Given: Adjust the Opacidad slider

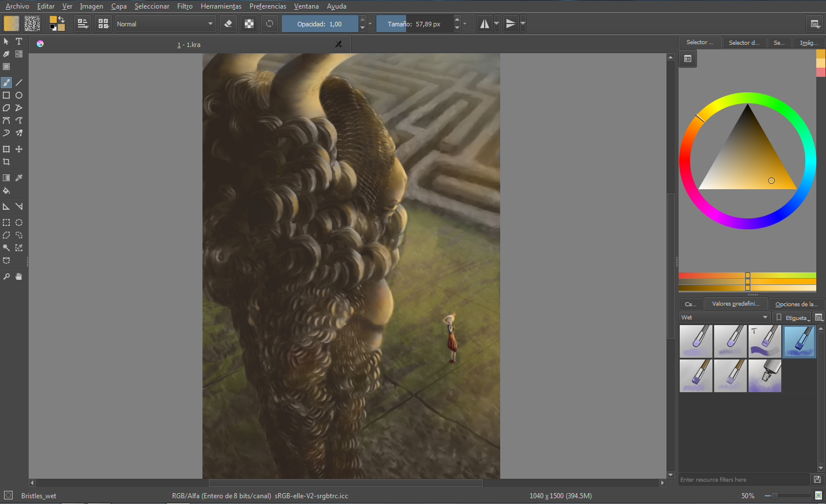Looking at the screenshot, I should (x=320, y=24).
